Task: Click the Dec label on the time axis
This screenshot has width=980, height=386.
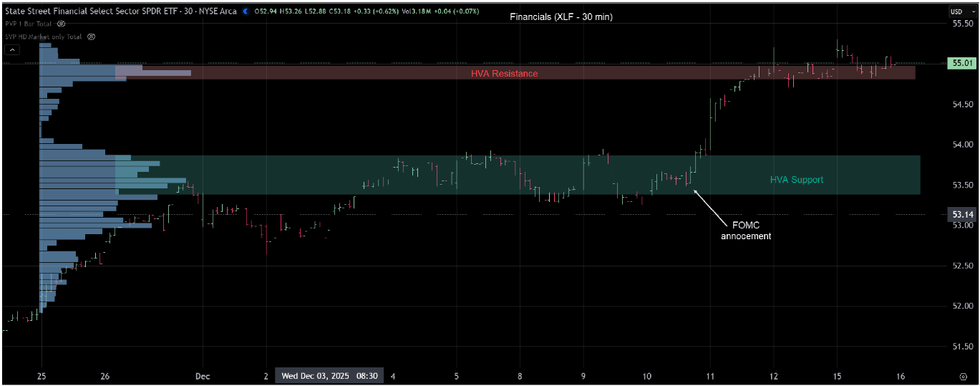Action: click(203, 376)
